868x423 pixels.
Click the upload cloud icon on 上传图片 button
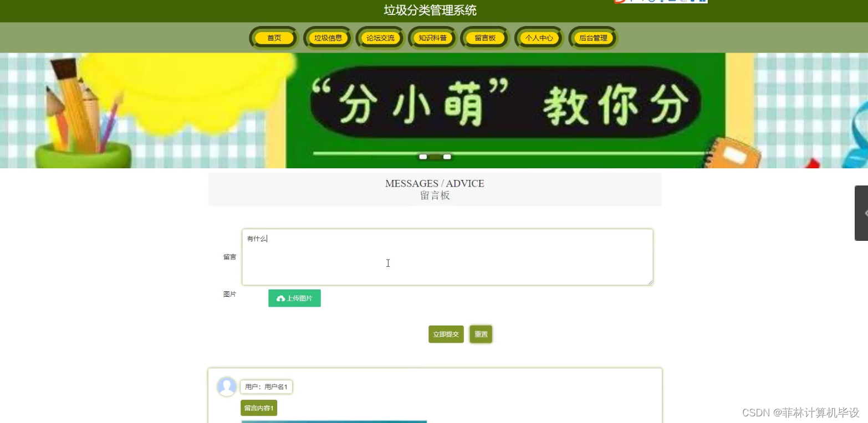click(x=281, y=298)
